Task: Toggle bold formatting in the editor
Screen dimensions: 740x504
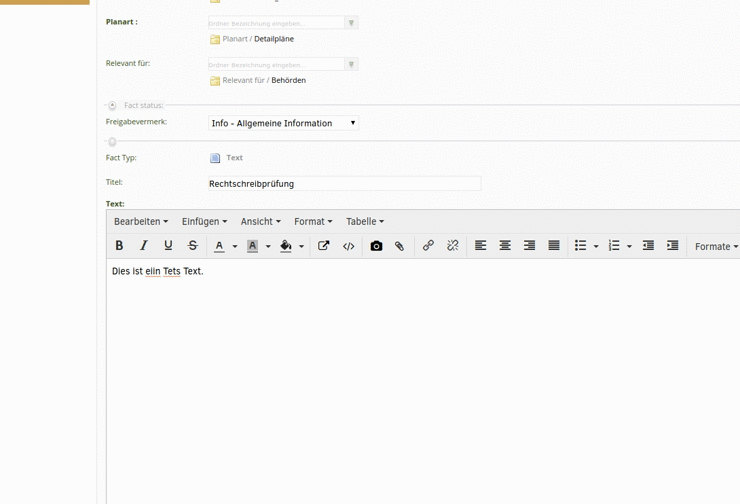Action: (119, 246)
